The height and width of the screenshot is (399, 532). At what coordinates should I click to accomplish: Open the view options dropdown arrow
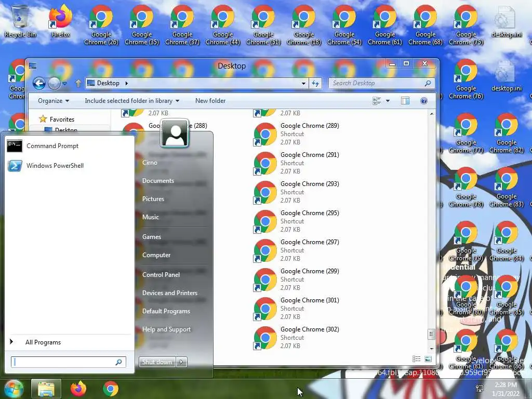(388, 101)
